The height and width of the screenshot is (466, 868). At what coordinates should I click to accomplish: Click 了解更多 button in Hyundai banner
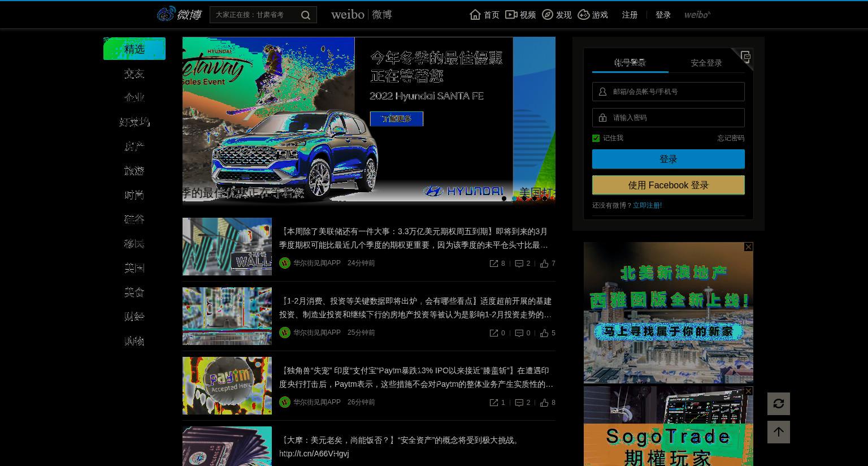397,119
